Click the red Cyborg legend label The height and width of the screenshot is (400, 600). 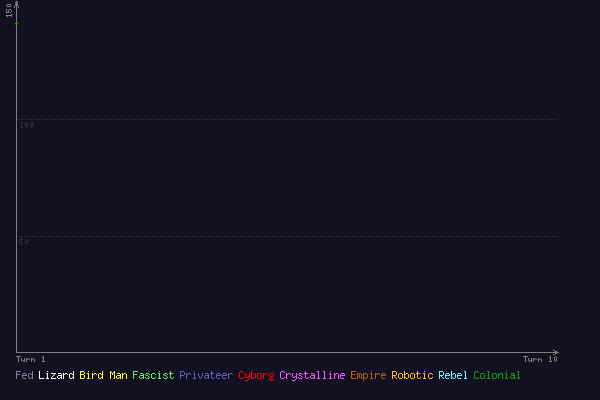256,376
